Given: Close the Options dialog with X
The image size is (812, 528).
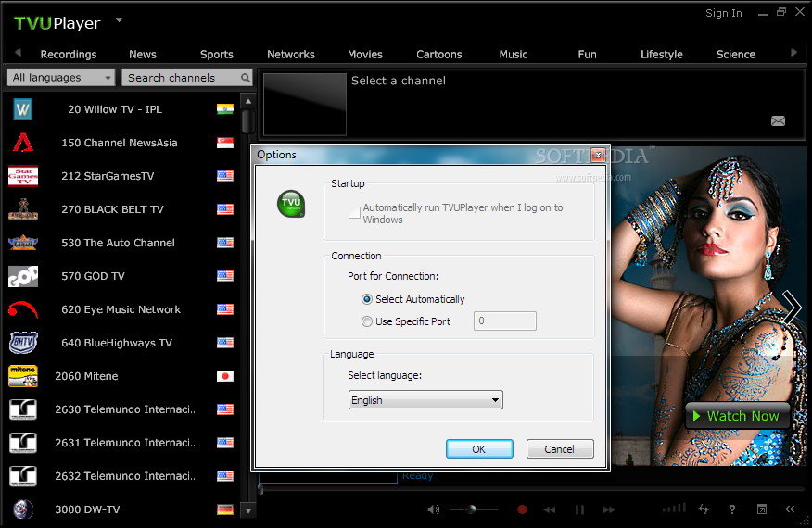Looking at the screenshot, I should click(x=598, y=155).
